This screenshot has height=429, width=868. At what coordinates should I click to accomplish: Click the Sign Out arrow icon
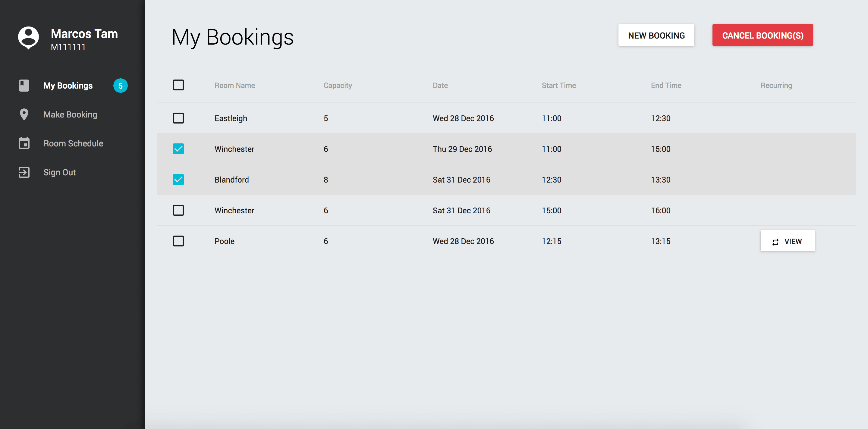coord(24,172)
